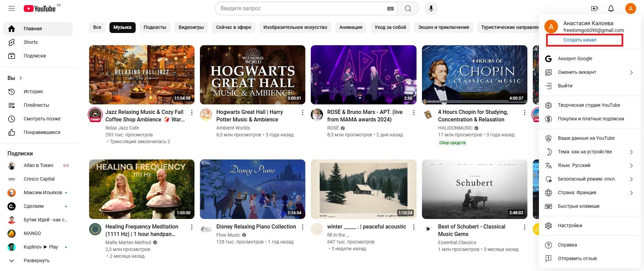644x271 pixels.
Task: Click the search magnifier button
Action: point(408,9)
